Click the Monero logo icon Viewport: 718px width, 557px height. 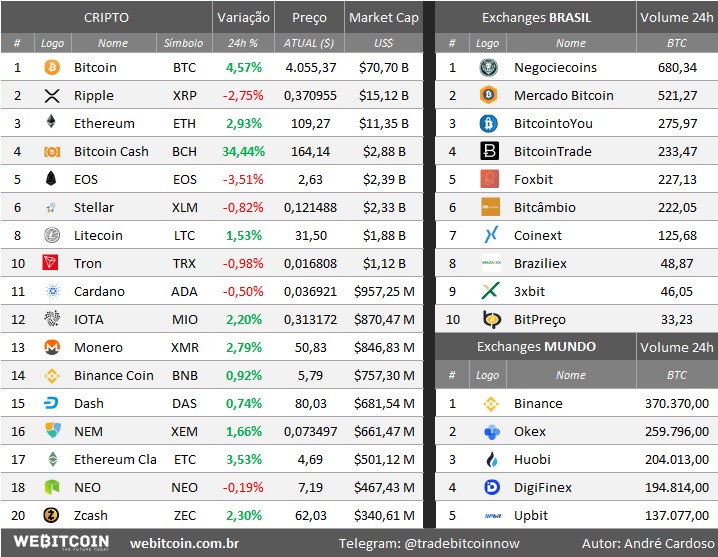52,347
